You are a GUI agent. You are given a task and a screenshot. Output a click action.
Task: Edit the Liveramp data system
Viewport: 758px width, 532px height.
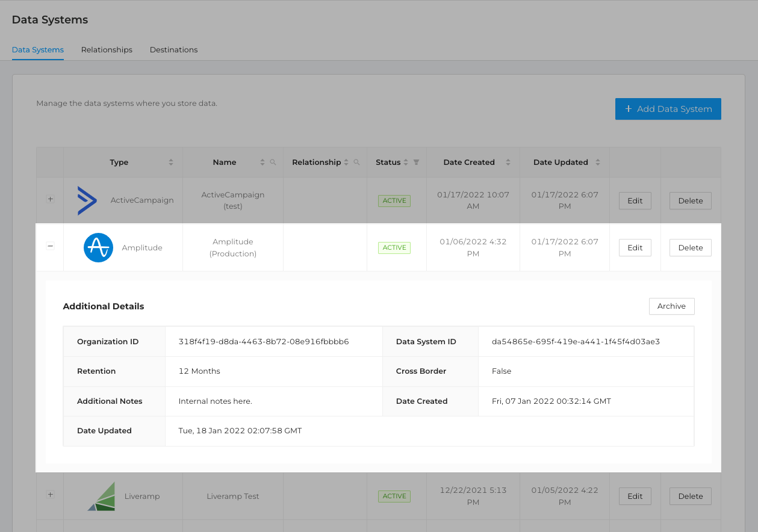pyautogui.click(x=635, y=496)
